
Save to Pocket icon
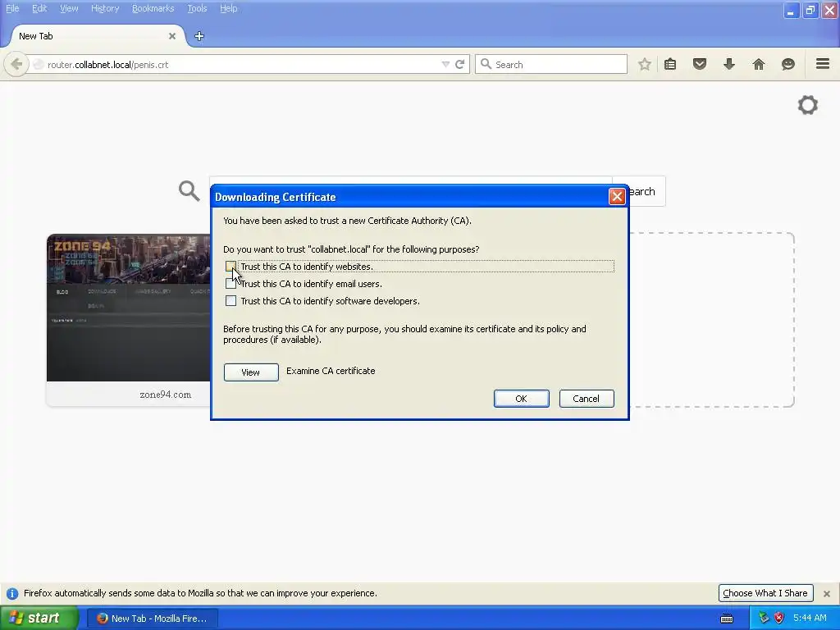[x=700, y=64]
